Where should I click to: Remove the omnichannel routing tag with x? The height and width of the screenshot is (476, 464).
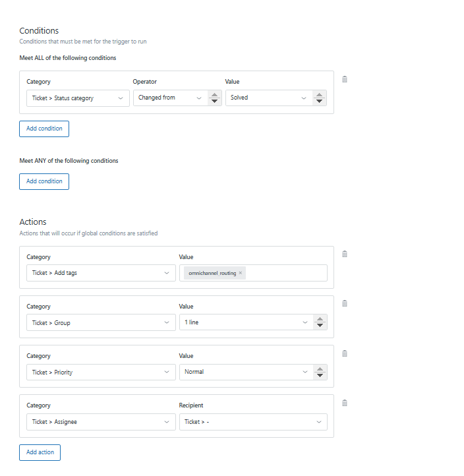241,273
